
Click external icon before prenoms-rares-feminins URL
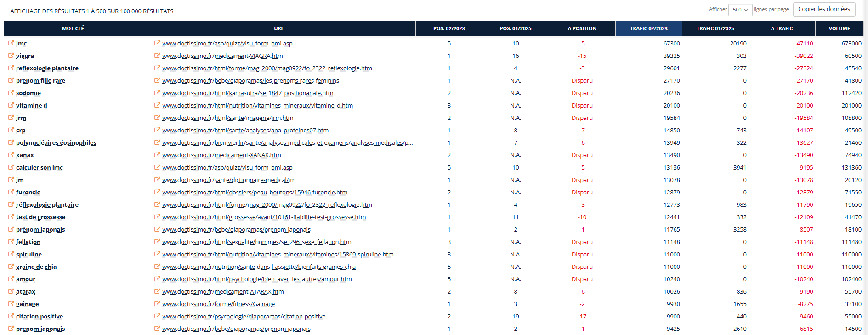click(x=157, y=80)
